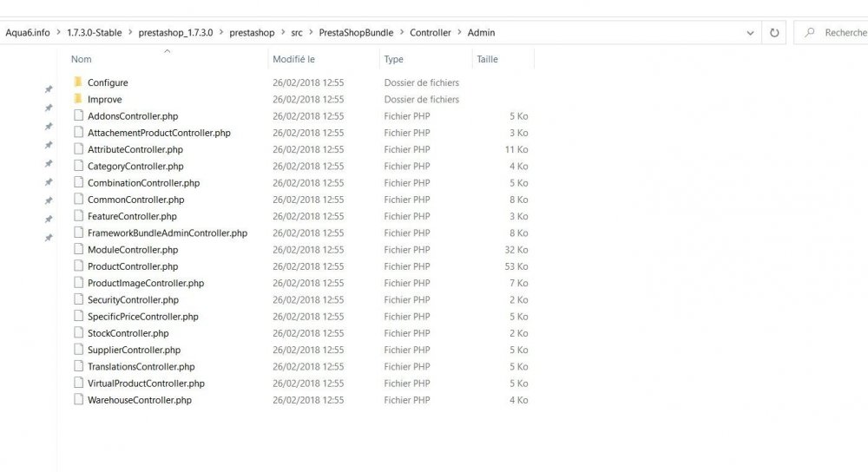
Task: Select the CommonController.php file icon
Action: click(79, 199)
